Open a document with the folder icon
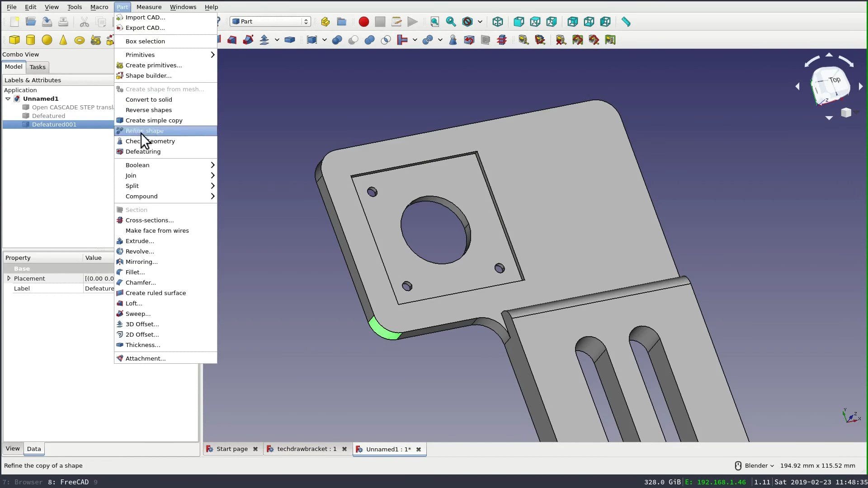The height and width of the screenshot is (488, 868). pyautogui.click(x=31, y=22)
